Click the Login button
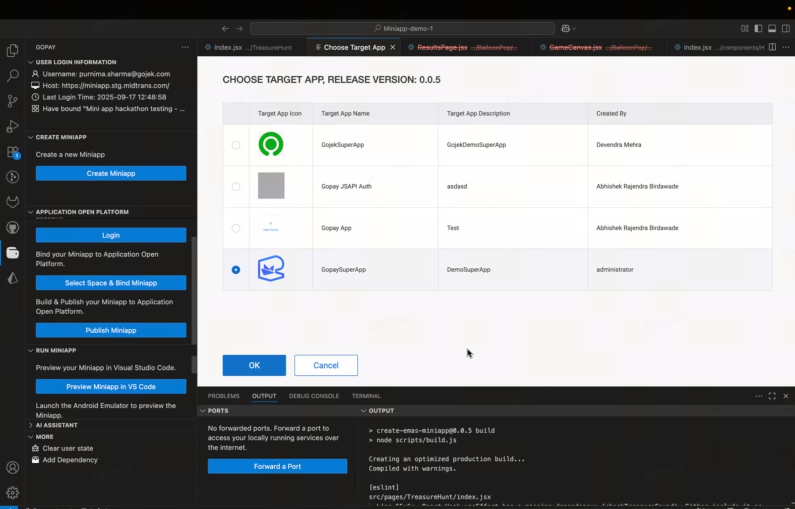Image resolution: width=795 pixels, height=509 pixels. tap(111, 235)
